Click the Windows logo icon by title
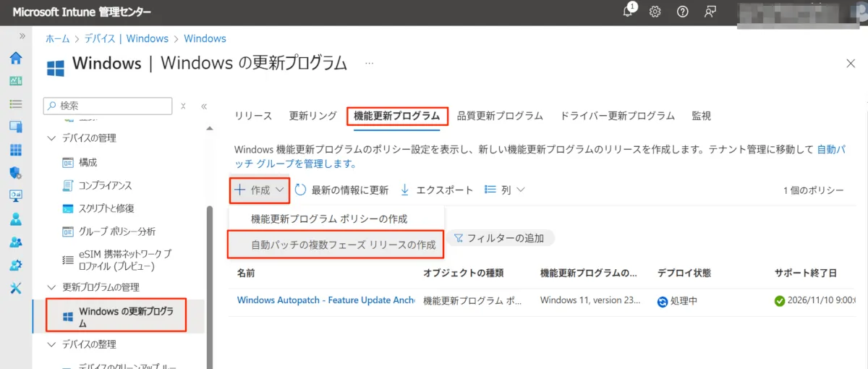Viewport: 868px width, 369px height. [x=55, y=68]
